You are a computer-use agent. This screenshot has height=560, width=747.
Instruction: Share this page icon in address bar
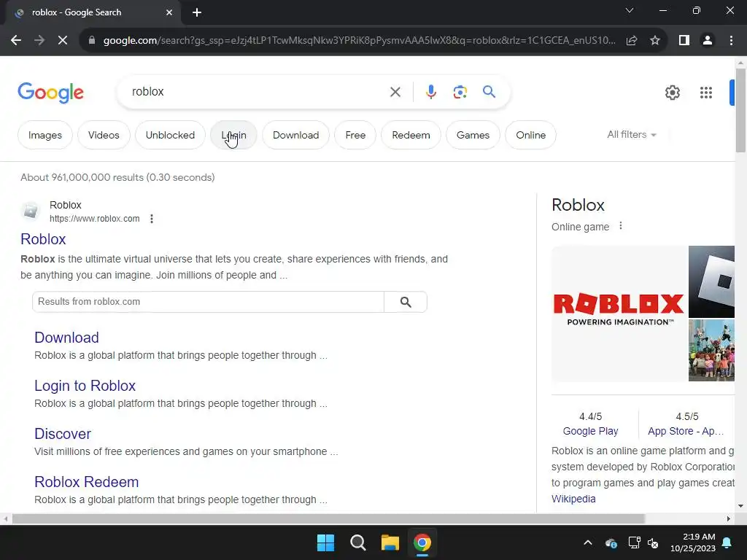tap(632, 41)
